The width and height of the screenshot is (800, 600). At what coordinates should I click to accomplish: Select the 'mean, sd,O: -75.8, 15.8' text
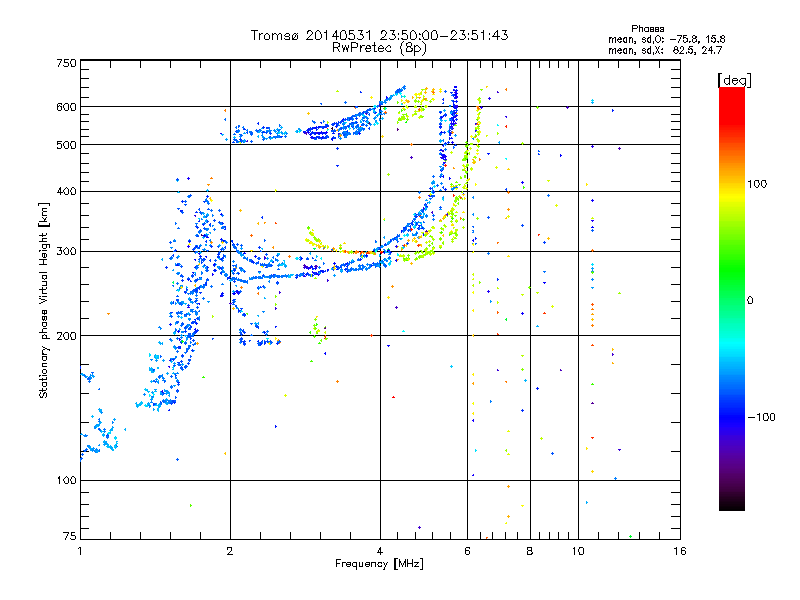point(666,39)
